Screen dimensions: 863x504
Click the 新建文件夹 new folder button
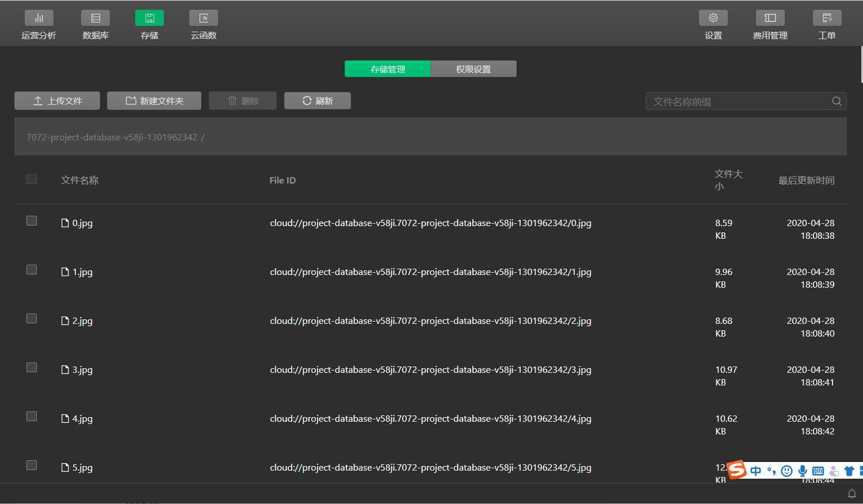click(154, 101)
